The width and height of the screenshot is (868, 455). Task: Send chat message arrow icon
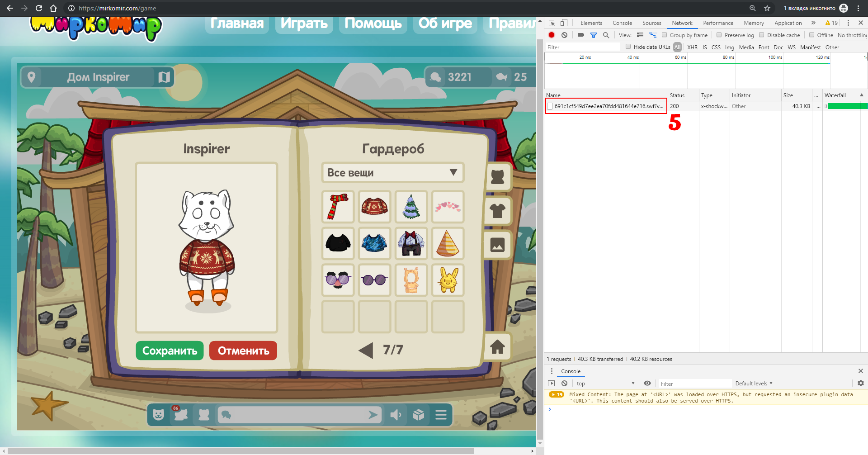coord(373,415)
